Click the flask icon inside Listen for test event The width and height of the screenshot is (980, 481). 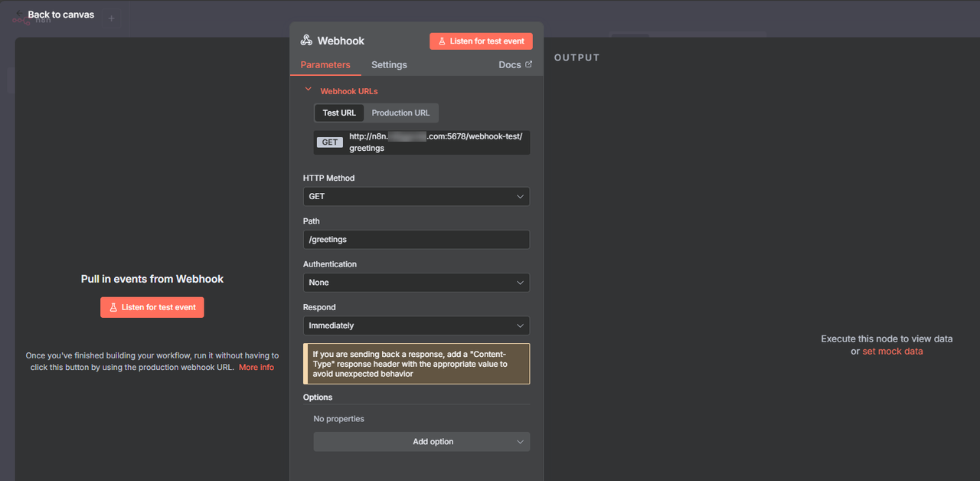point(443,41)
